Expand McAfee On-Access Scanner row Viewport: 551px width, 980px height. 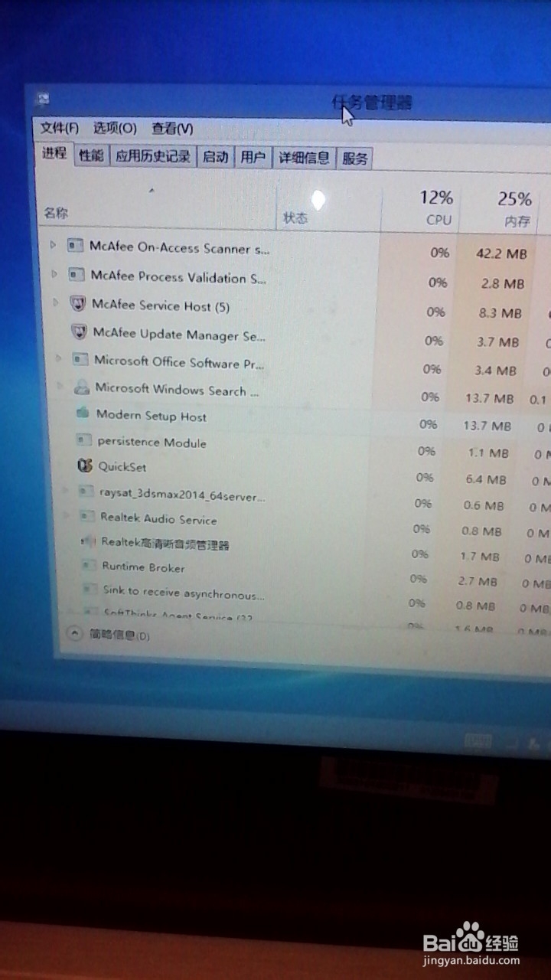(x=54, y=245)
